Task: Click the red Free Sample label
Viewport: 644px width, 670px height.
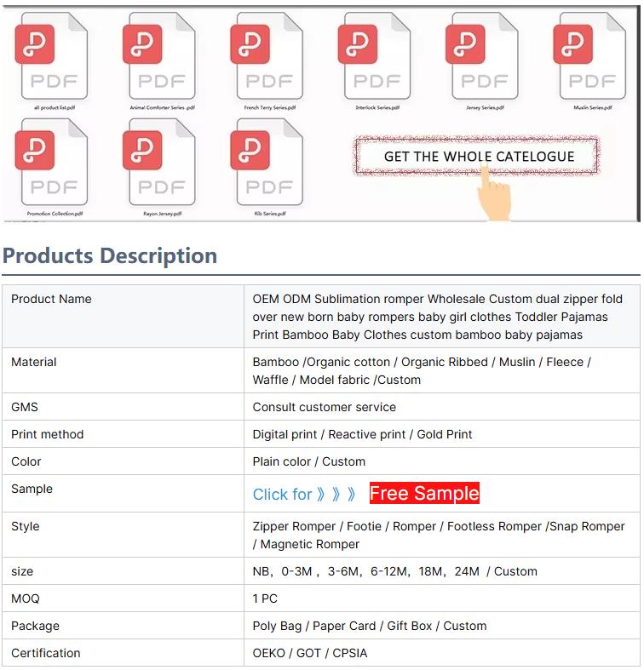Action: [x=424, y=494]
